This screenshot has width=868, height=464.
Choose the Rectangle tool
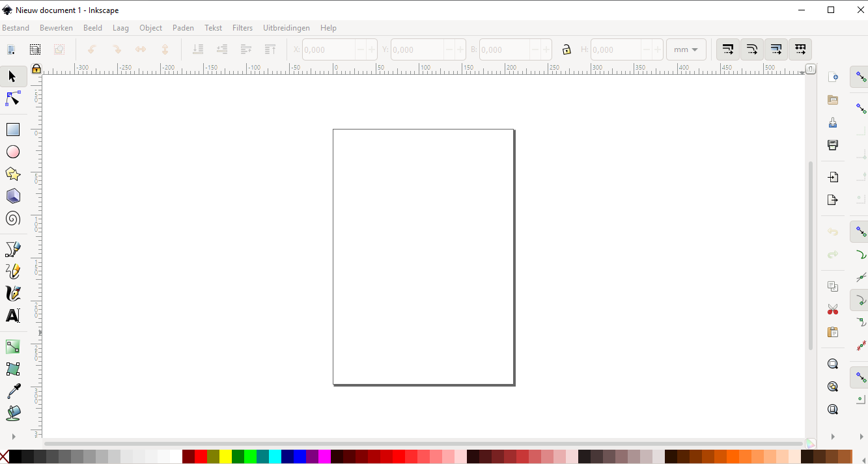tap(13, 130)
